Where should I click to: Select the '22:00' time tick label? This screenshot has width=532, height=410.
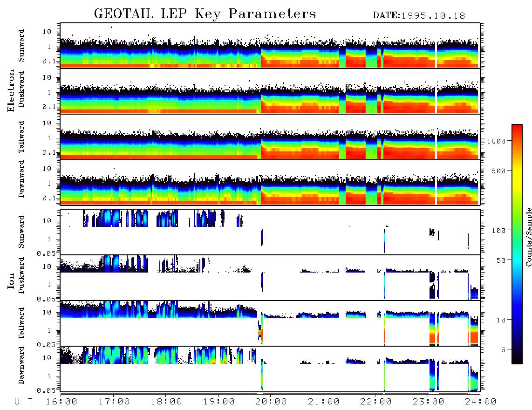click(x=376, y=402)
